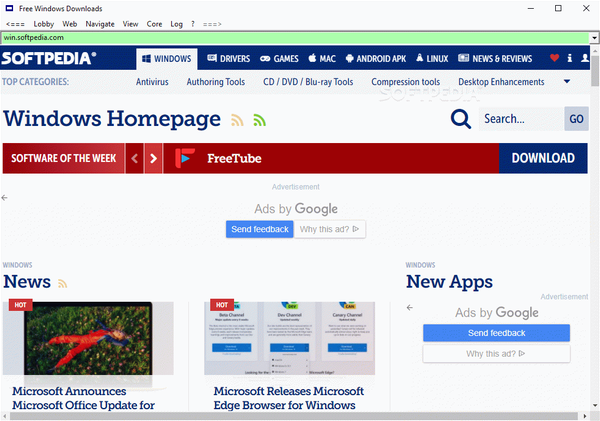Click the forward arrows ===> menu item
Image resolution: width=600 pixels, height=421 pixels.
[x=212, y=24]
